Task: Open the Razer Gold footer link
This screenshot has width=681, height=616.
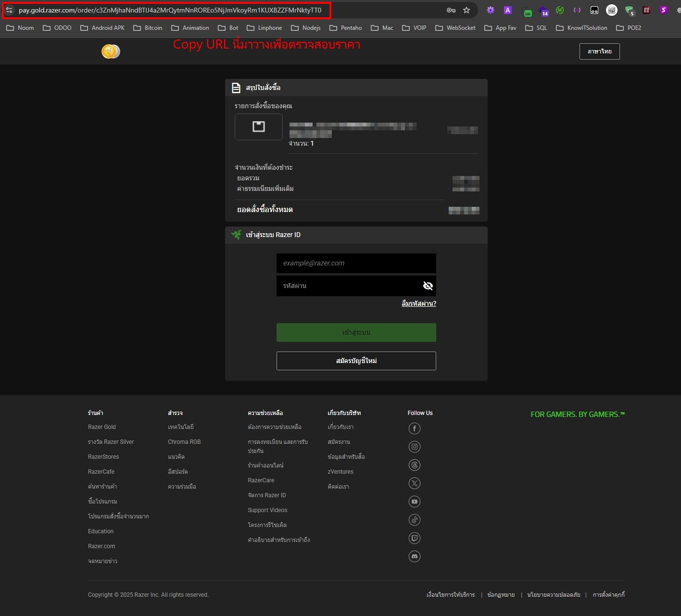Action: (x=102, y=427)
